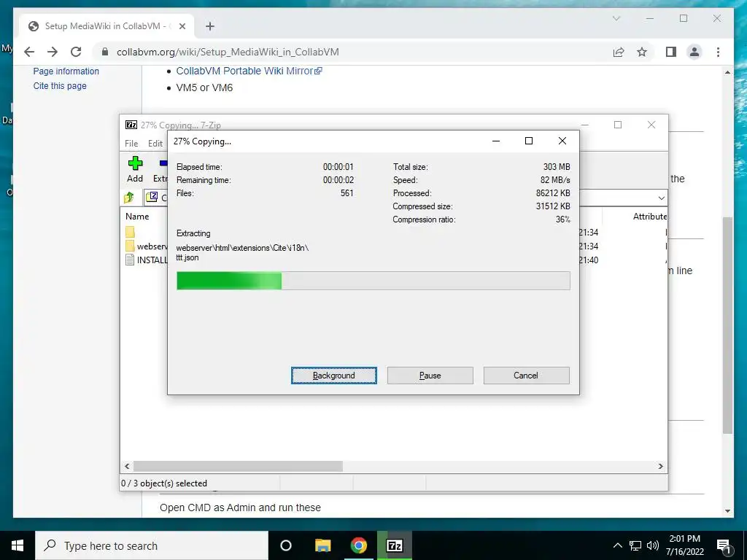Open the Windows Start menu

point(18,545)
